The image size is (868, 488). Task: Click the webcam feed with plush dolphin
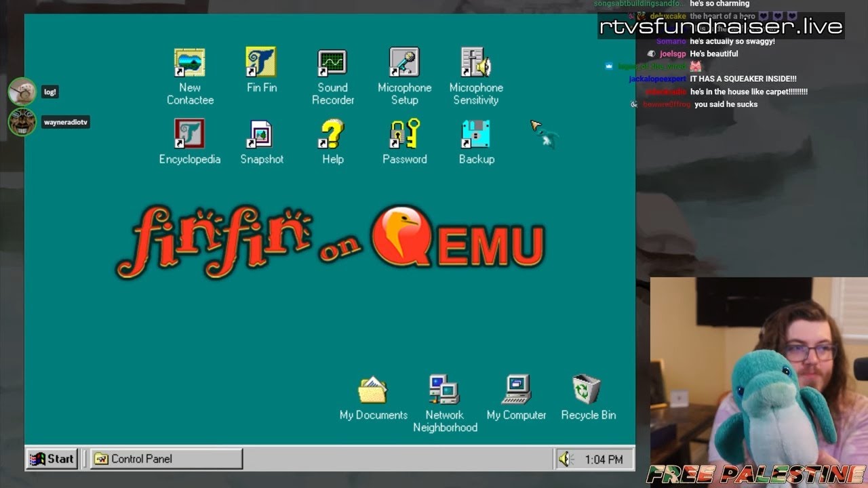(x=759, y=382)
